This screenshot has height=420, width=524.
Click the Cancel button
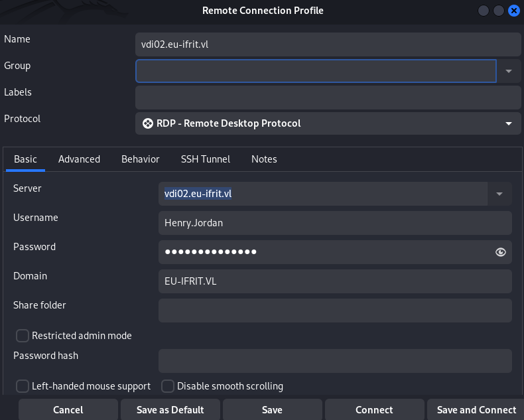point(68,409)
